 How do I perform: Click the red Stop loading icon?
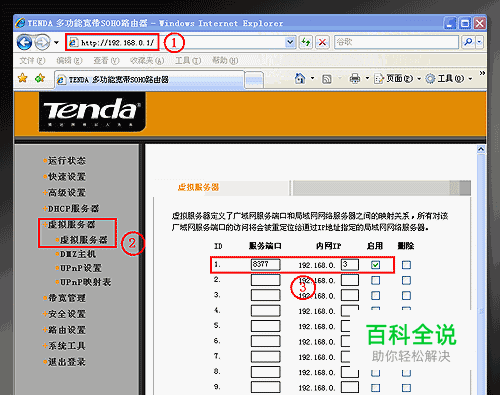tap(322, 42)
